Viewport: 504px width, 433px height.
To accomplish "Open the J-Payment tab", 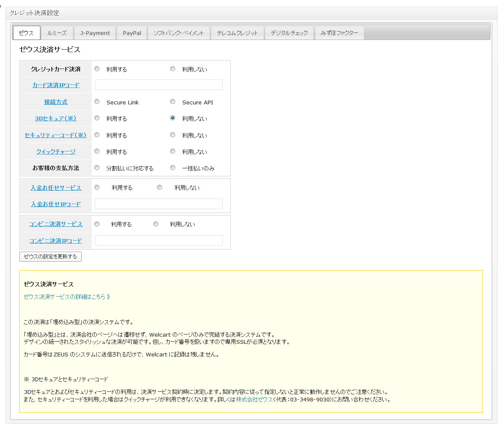I will pyautogui.click(x=95, y=33).
